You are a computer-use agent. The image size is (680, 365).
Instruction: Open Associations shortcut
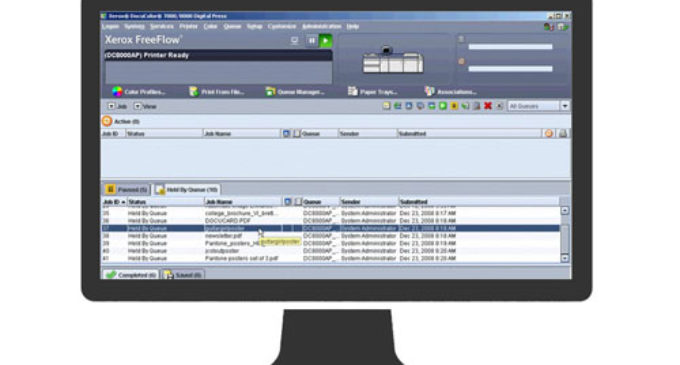(x=451, y=92)
